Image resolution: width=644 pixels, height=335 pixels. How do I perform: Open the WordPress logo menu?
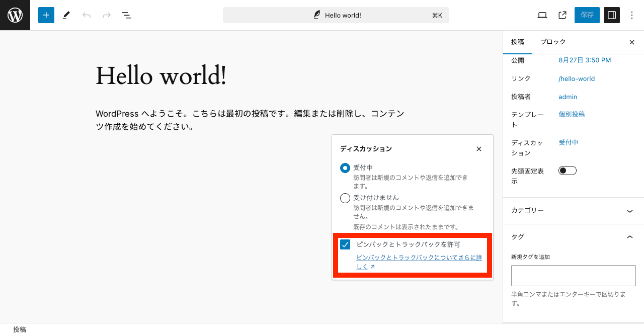point(15,15)
